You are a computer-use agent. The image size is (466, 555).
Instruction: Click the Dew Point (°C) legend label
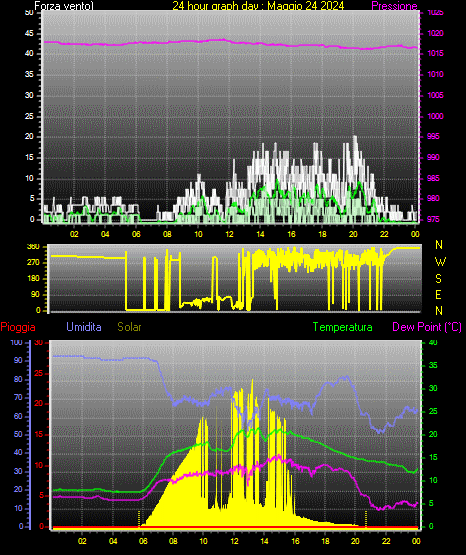pos(427,327)
